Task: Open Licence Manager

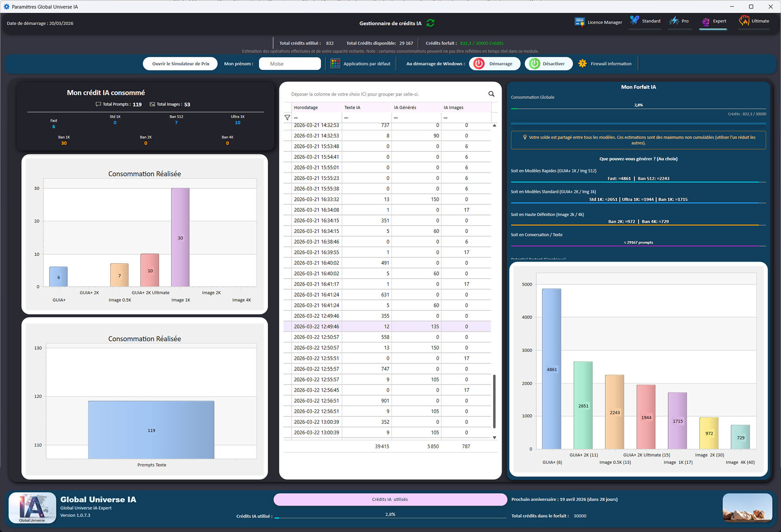Action: (x=598, y=22)
